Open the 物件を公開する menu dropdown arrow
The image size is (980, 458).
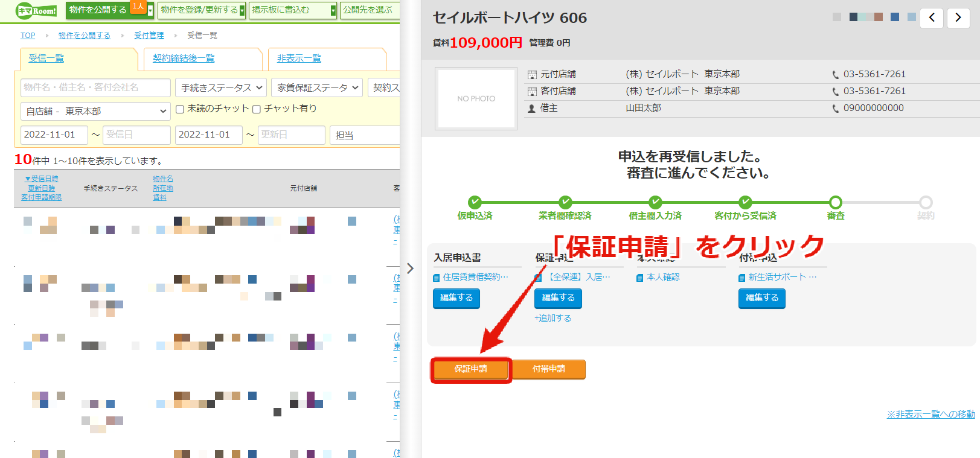[x=150, y=11]
